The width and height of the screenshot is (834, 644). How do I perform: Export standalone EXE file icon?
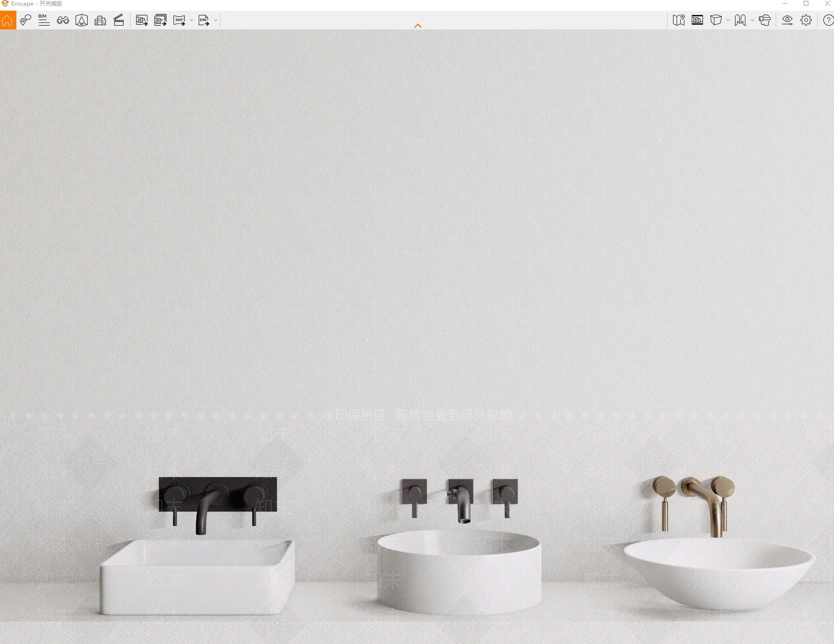point(204,20)
